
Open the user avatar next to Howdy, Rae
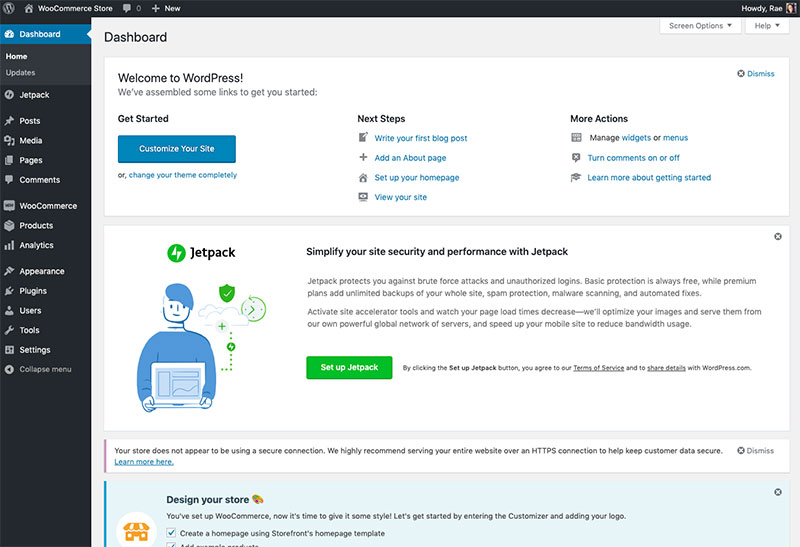tap(791, 8)
